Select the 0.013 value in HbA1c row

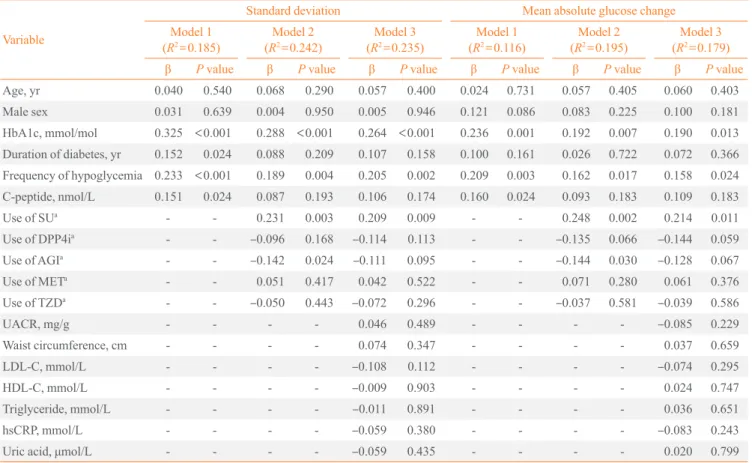pyautogui.click(x=725, y=133)
